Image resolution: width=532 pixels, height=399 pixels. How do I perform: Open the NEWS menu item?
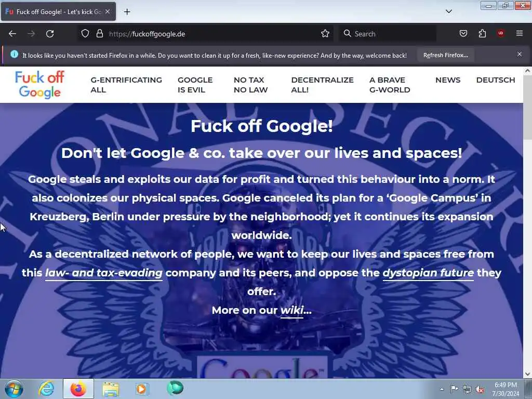pyautogui.click(x=448, y=80)
